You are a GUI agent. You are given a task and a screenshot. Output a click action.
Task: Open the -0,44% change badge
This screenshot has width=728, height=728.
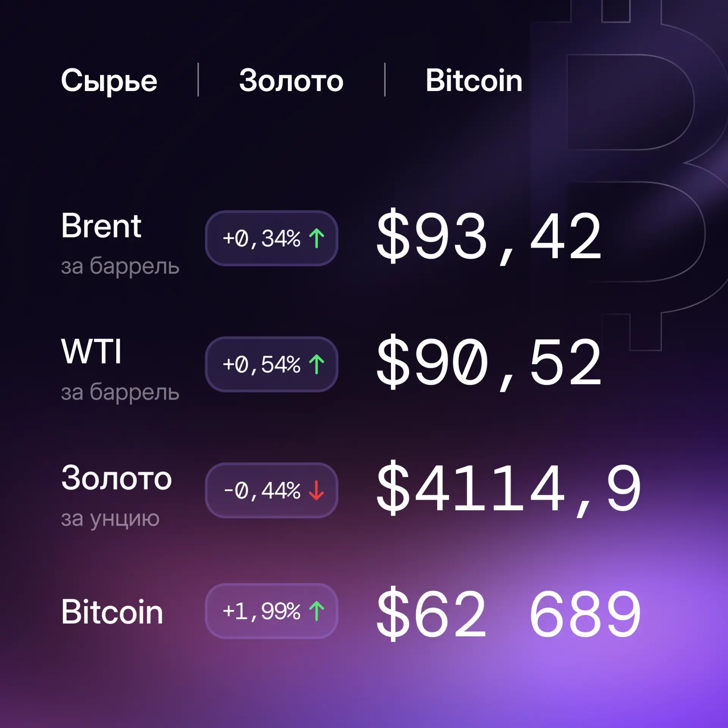271,490
